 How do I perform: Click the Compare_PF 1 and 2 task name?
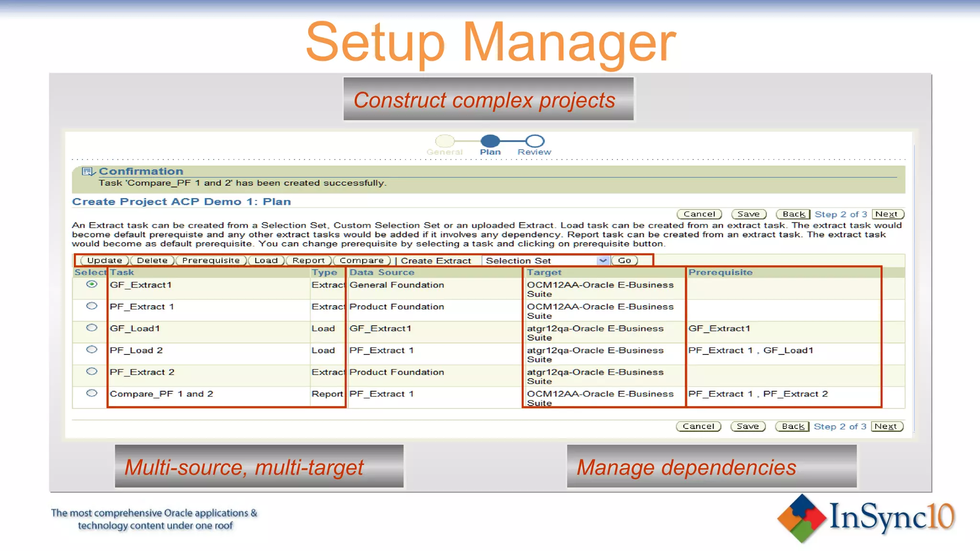pos(161,394)
